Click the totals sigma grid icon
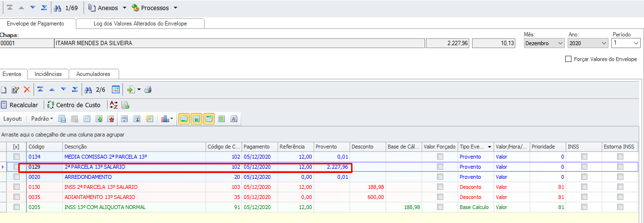This screenshot has width=644, height=223. pyautogui.click(x=136, y=119)
